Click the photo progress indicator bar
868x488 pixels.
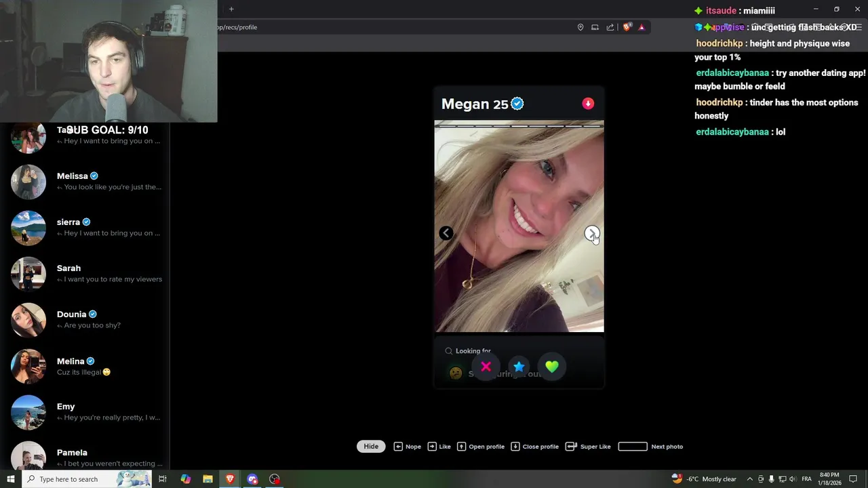point(519,126)
